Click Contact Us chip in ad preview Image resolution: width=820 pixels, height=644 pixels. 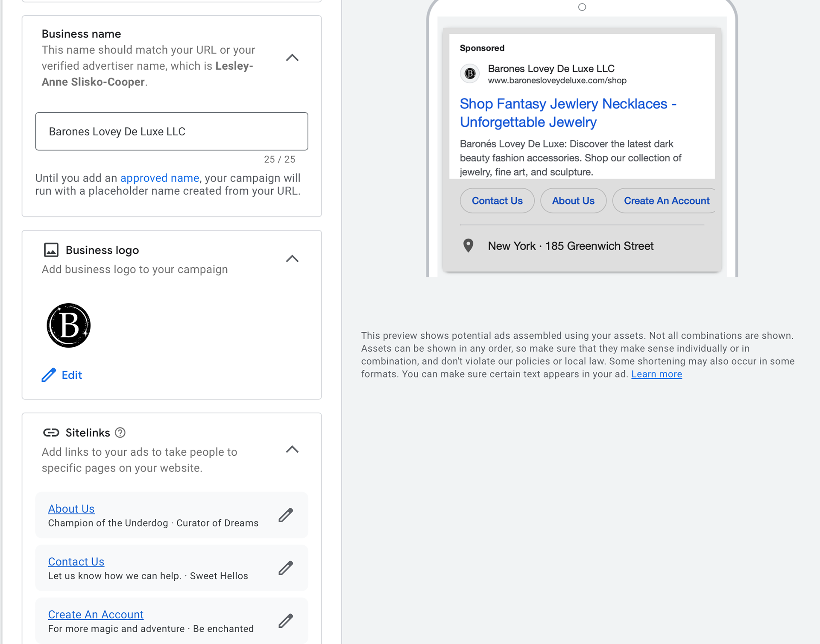[x=497, y=201]
